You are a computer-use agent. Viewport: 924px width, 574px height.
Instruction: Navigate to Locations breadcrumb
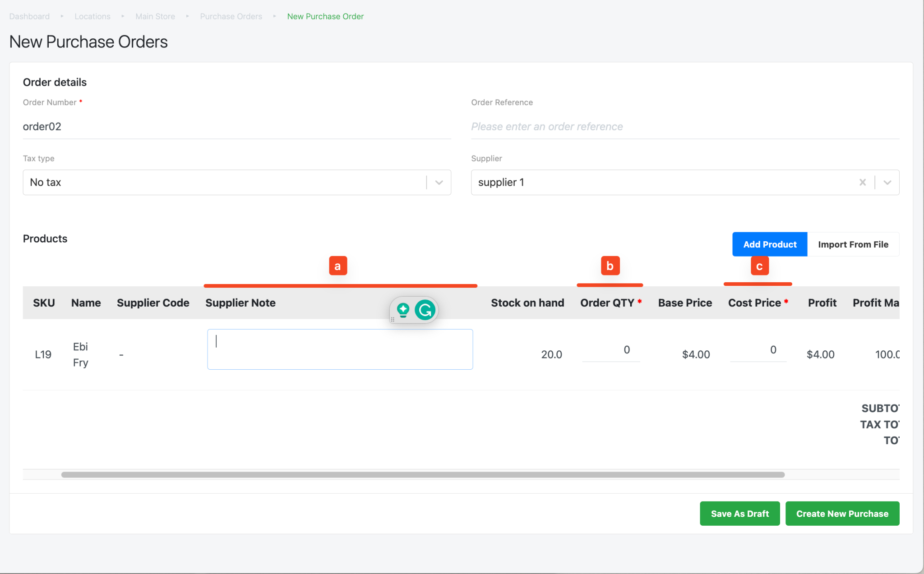pyautogui.click(x=92, y=16)
